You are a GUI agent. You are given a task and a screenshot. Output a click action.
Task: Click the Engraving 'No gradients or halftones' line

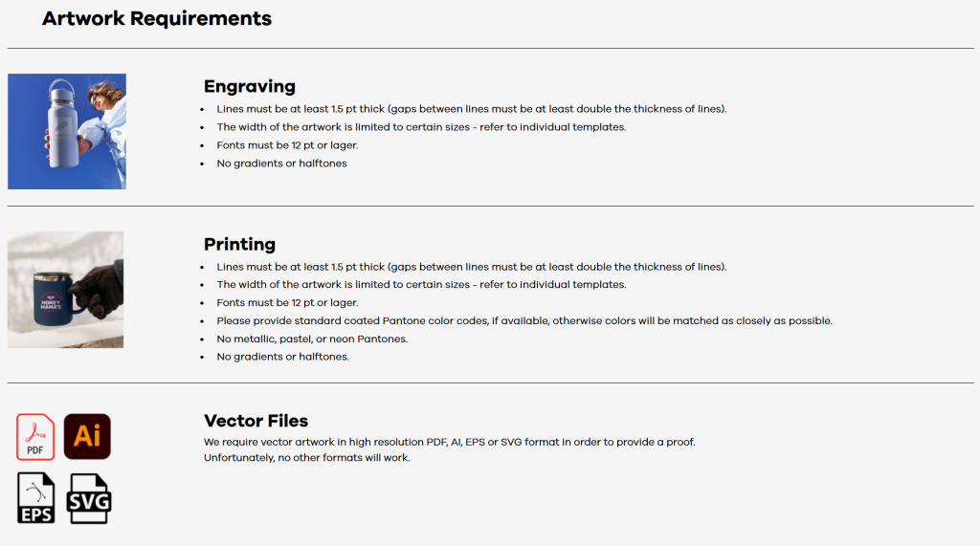pyautogui.click(x=281, y=164)
